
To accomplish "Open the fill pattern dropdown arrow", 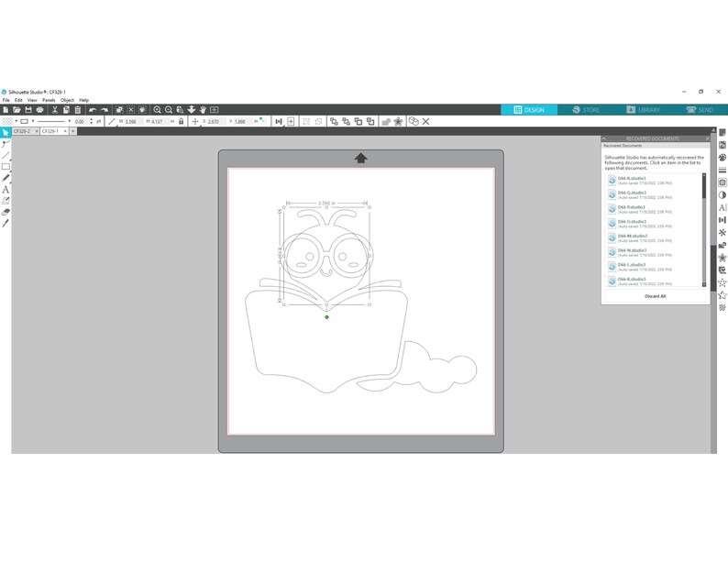I will click(16, 121).
